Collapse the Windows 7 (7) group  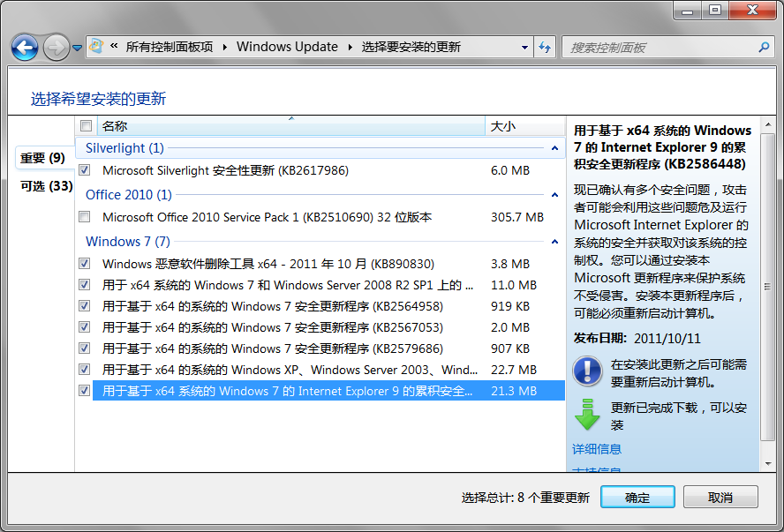point(554,242)
